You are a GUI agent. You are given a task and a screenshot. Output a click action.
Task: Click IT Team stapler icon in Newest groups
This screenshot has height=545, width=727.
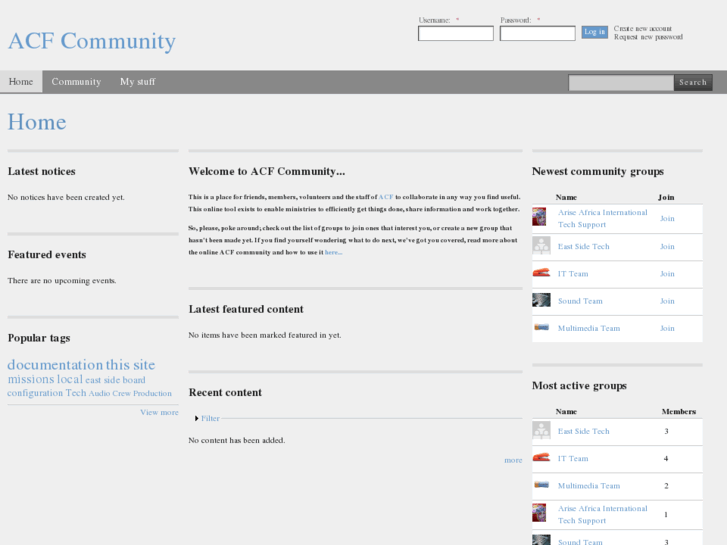click(x=541, y=272)
